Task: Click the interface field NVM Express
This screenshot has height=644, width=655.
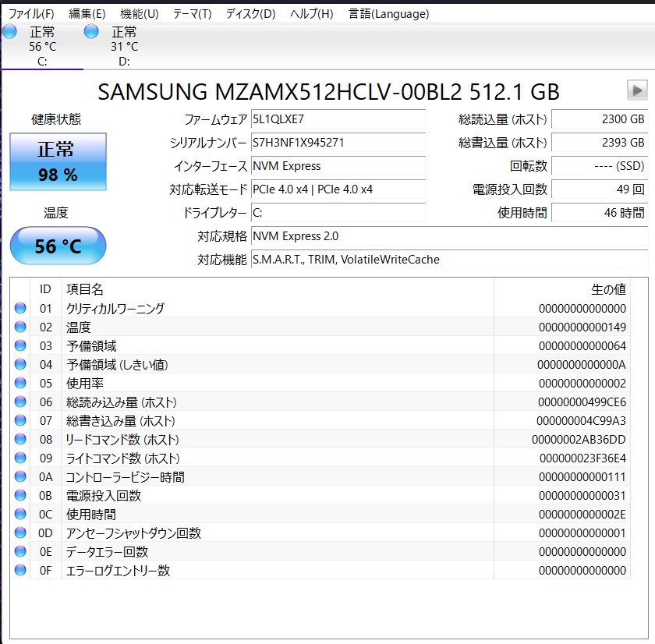Action: 338,166
